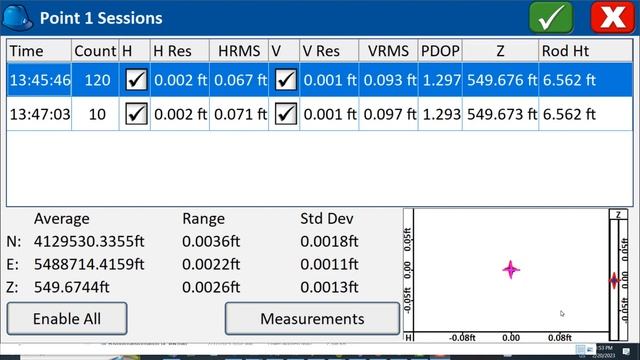Uncheck H for the 13:45:46 session

coord(136,80)
